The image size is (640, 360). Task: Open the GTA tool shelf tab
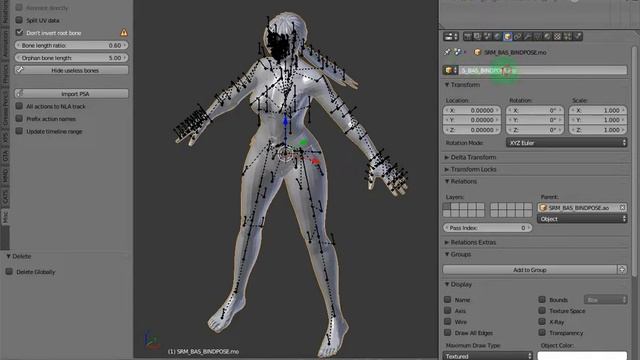(5, 155)
